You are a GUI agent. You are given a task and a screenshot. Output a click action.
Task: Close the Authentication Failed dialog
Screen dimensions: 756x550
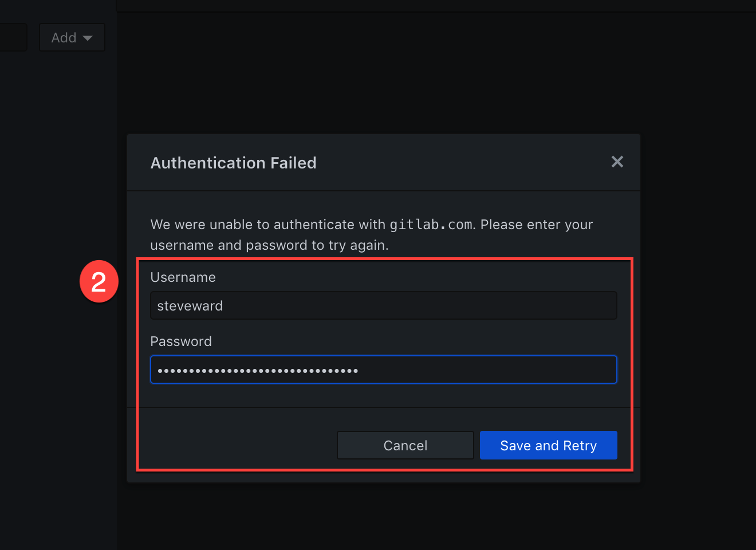click(617, 162)
